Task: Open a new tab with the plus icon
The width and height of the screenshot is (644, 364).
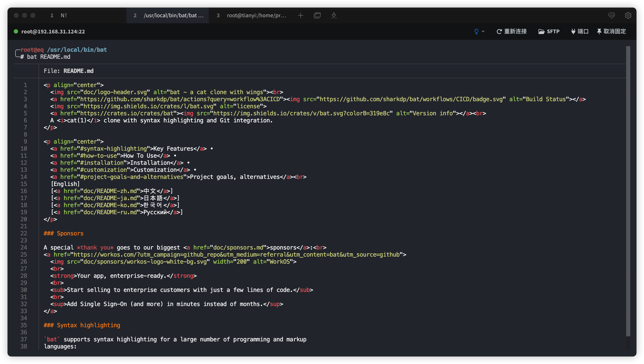Action: [x=300, y=16]
